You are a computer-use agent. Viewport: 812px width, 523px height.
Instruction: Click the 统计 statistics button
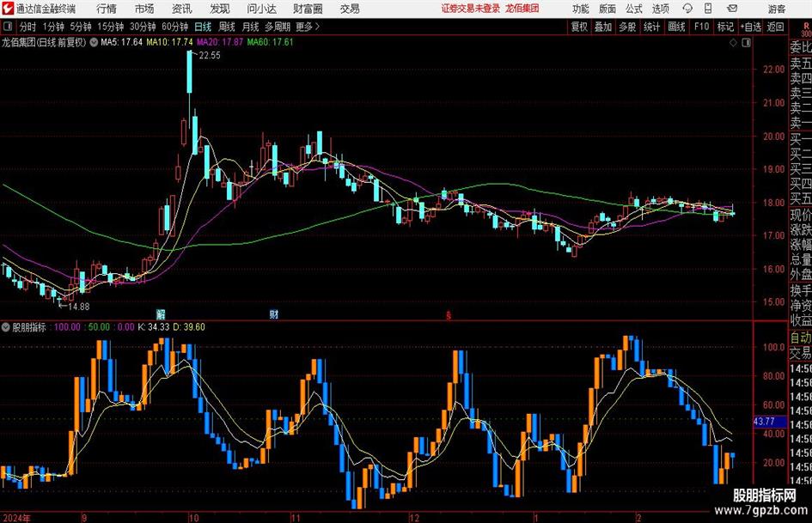click(652, 27)
